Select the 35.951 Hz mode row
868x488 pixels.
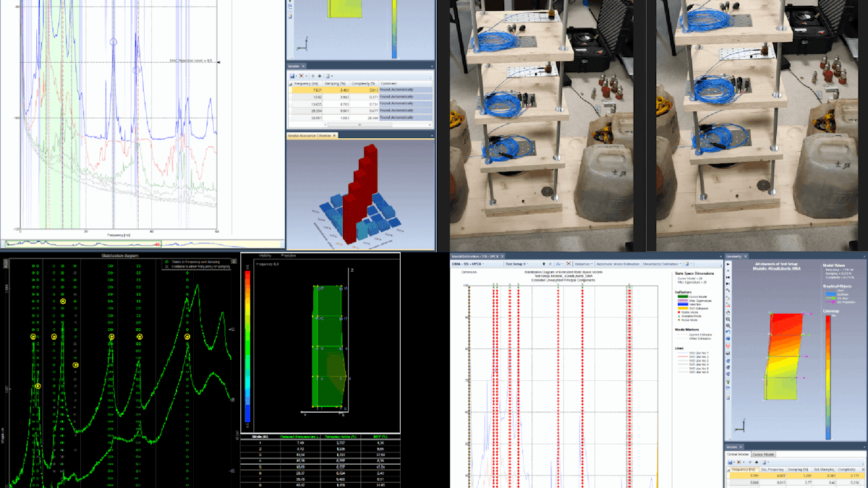(x=360, y=118)
